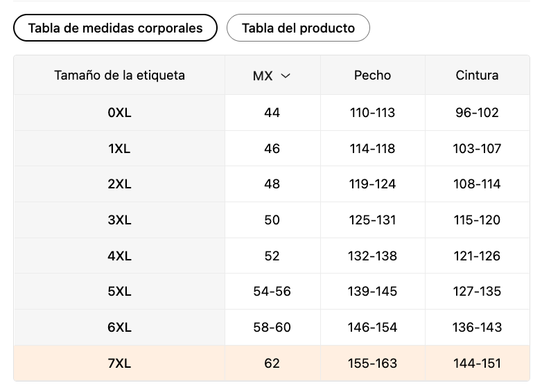The image size is (542, 392).
Task: Switch to Tabla de medidas corporales tab
Action: tap(115, 28)
